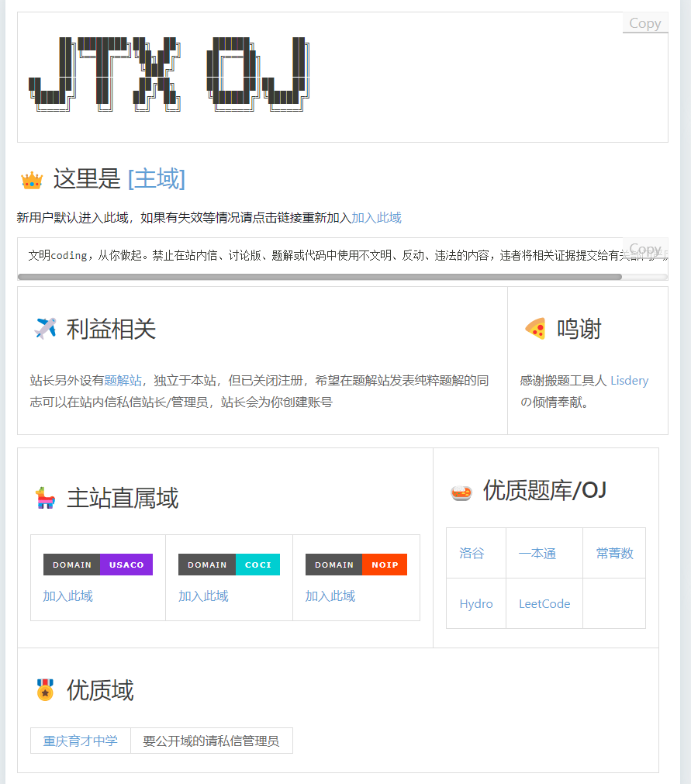This screenshot has width=691, height=784.
Task: Click the purple USACO domain badge
Action: tap(126, 565)
